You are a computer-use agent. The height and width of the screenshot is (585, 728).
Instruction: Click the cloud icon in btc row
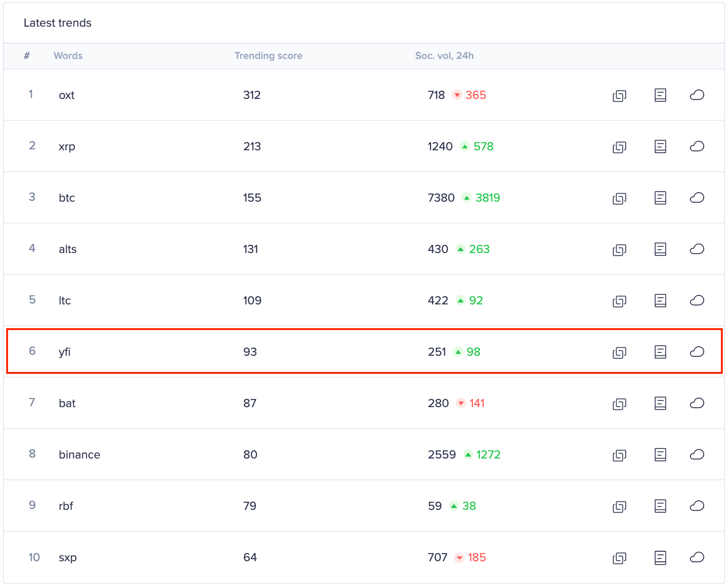(697, 197)
